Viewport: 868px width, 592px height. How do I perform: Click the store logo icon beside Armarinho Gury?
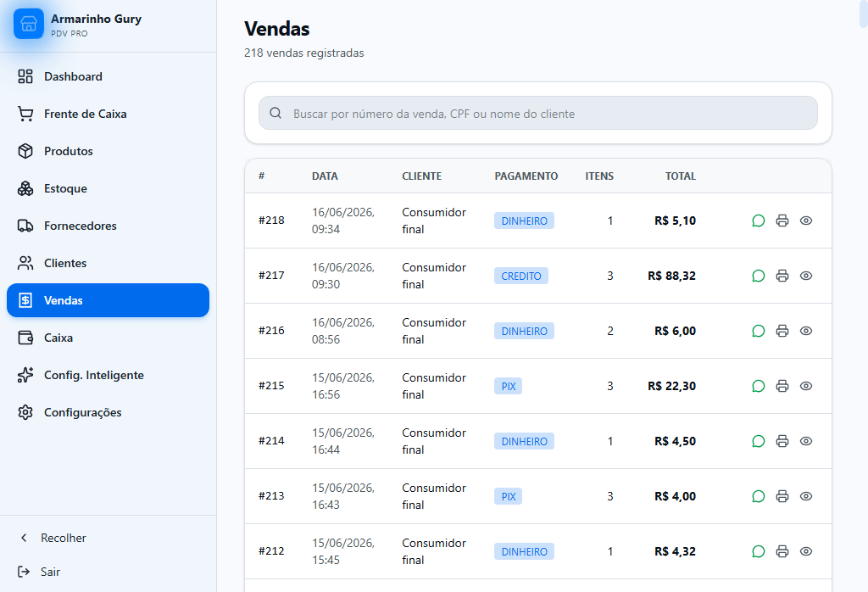(29, 24)
